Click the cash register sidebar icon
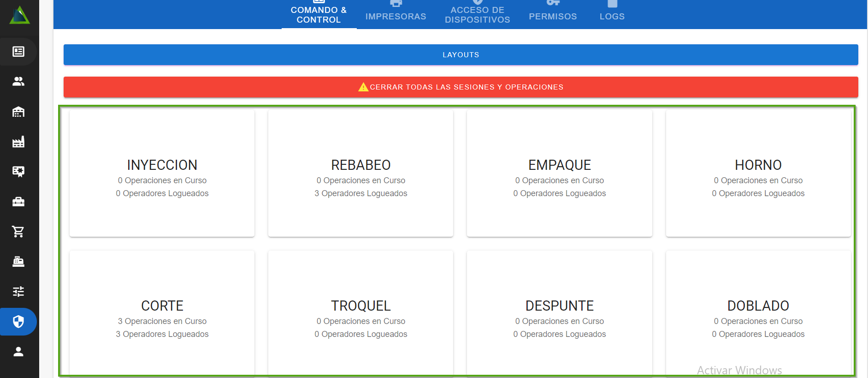 (18, 262)
